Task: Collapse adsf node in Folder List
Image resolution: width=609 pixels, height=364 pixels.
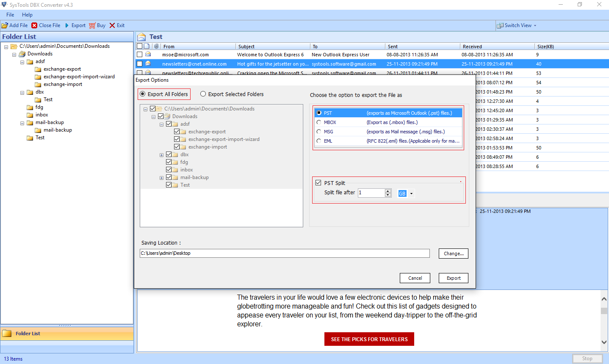Action: tap(22, 62)
